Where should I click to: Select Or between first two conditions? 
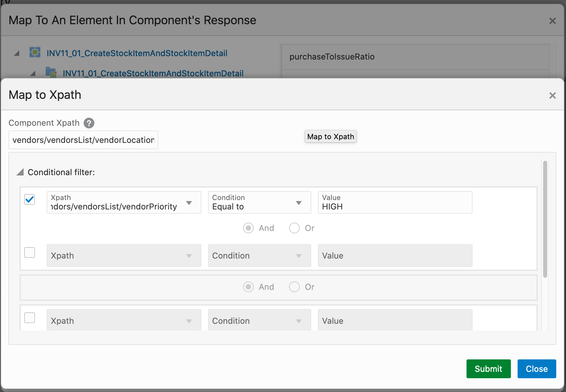pyautogui.click(x=294, y=228)
